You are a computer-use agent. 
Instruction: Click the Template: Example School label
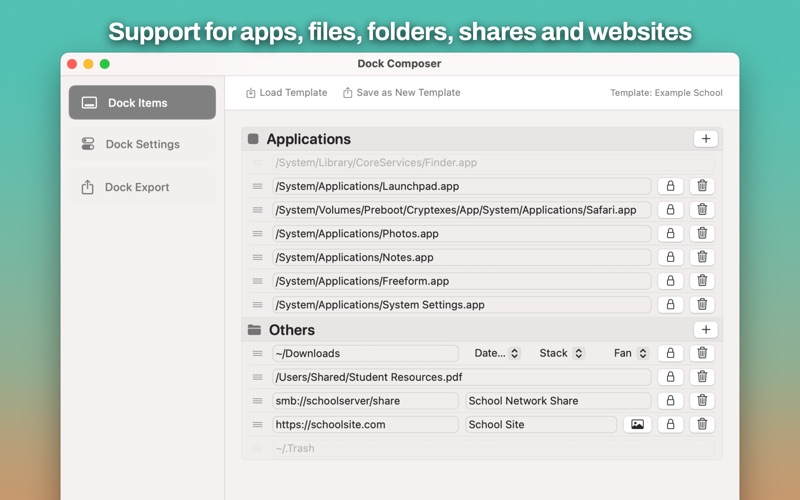pyautogui.click(x=666, y=93)
